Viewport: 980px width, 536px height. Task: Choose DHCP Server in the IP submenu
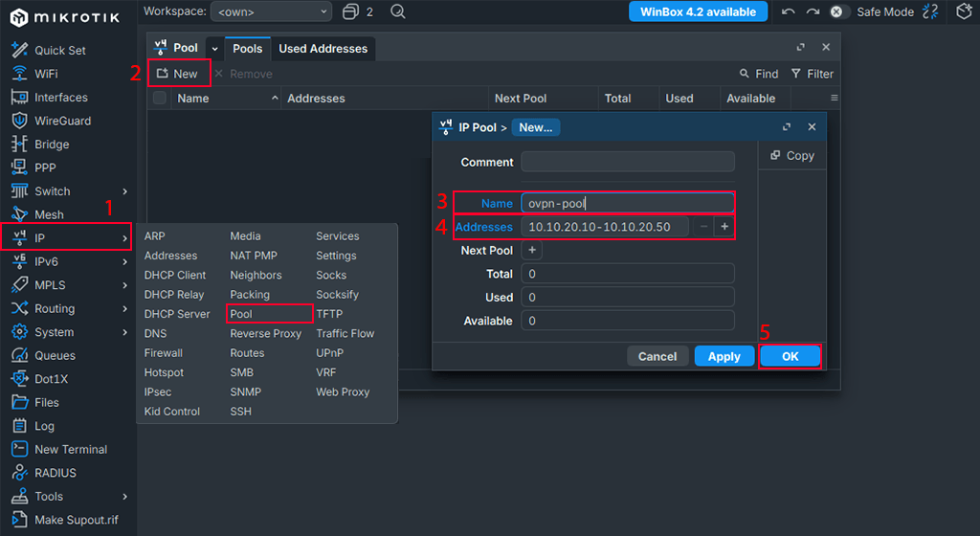click(177, 314)
